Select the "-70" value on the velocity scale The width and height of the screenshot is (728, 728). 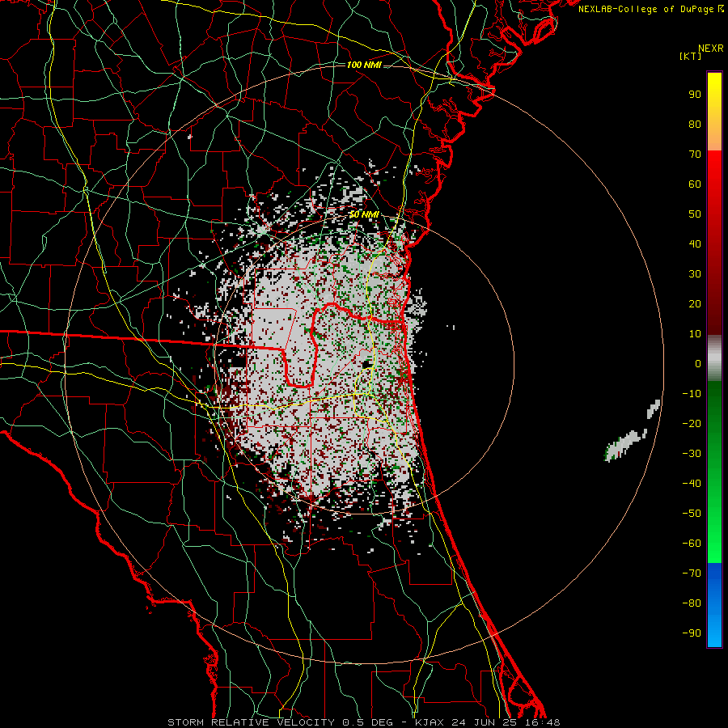coord(692,574)
